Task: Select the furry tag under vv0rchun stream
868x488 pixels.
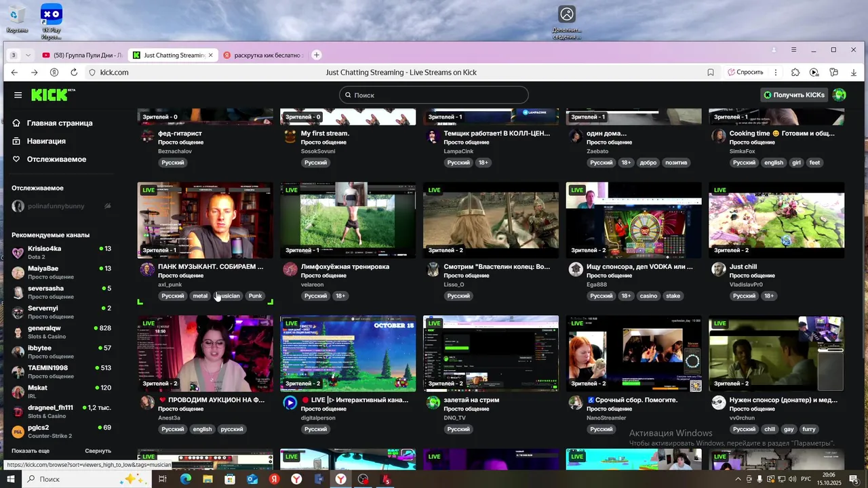Action: click(809, 429)
